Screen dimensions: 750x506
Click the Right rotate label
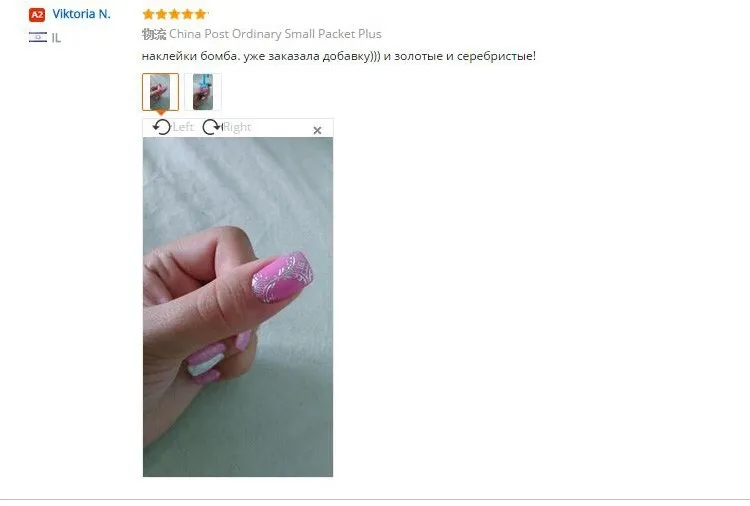237,127
